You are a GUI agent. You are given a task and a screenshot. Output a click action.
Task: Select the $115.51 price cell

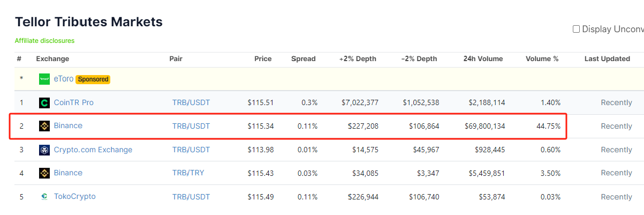point(261,102)
